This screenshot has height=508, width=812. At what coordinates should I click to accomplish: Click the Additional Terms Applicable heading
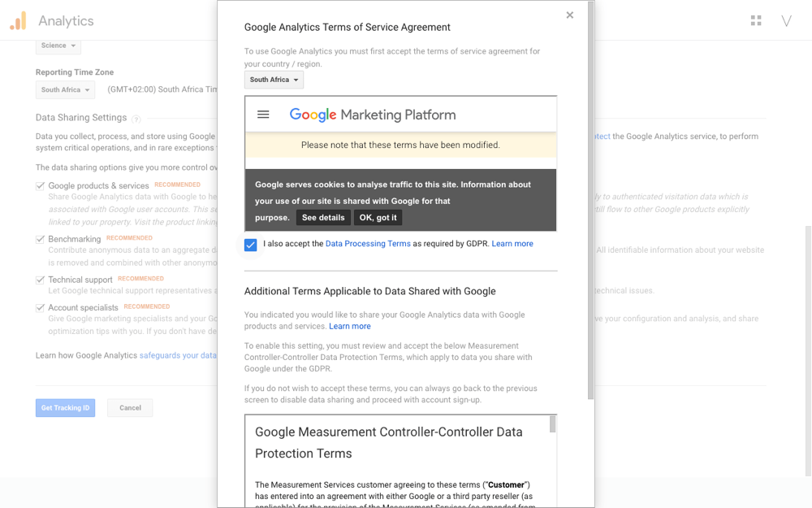(x=369, y=291)
